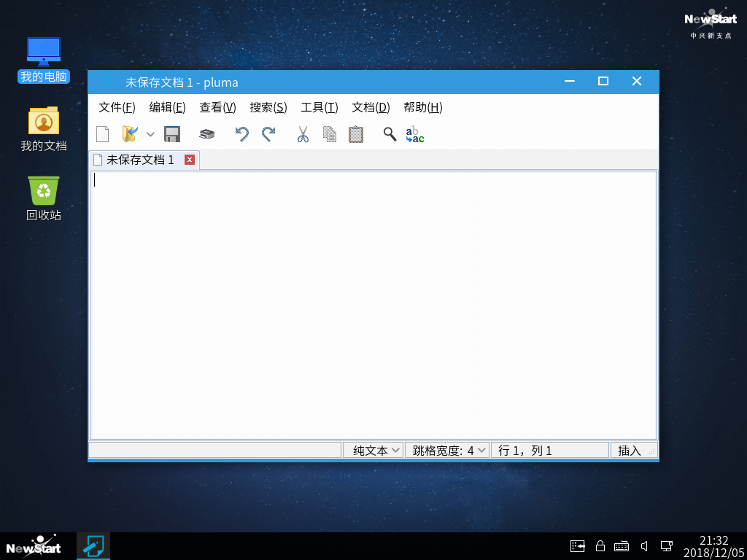Redo the last undone action
This screenshot has height=560, width=747.
268,134
